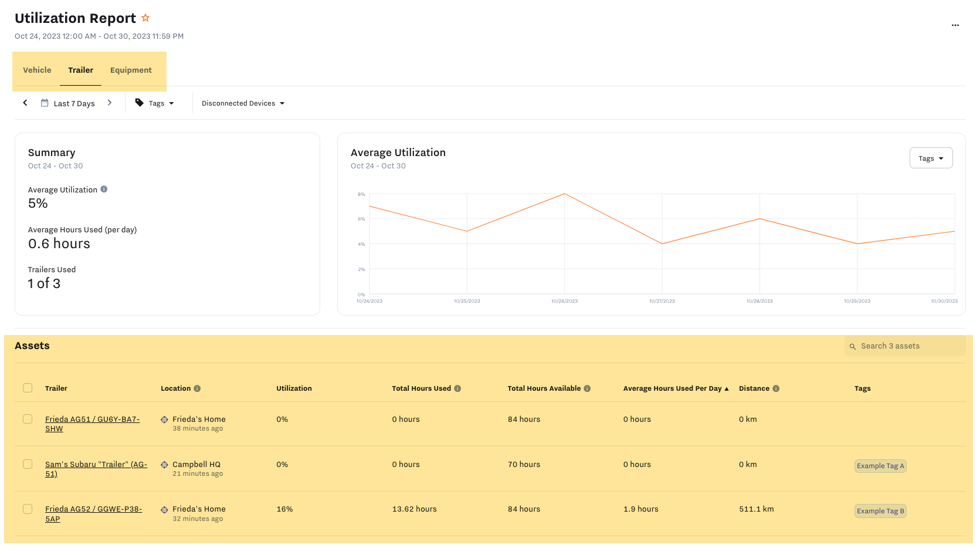Open Frieda AG52 / GGWE-P38-5AP trailer link
This screenshot has height=555, width=980.
[x=94, y=514]
